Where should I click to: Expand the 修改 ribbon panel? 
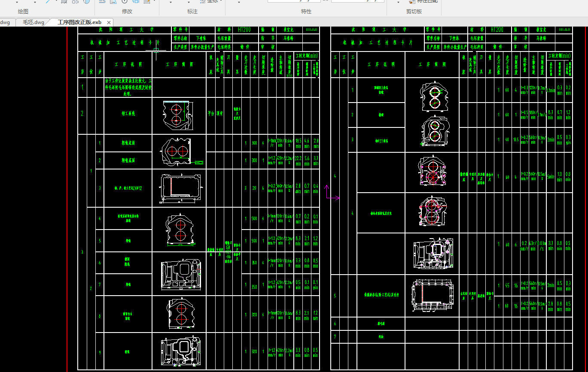point(127,12)
